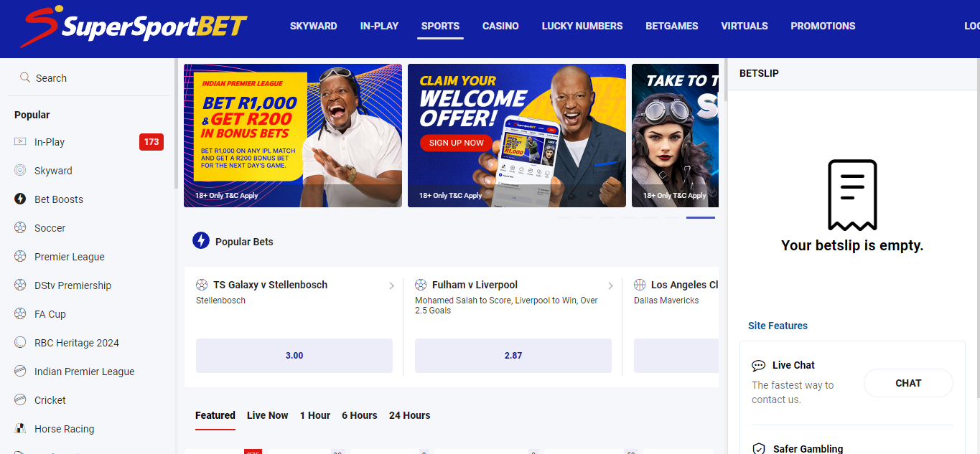
Task: Click the Bet Boosts lightning icon
Action: (x=20, y=199)
